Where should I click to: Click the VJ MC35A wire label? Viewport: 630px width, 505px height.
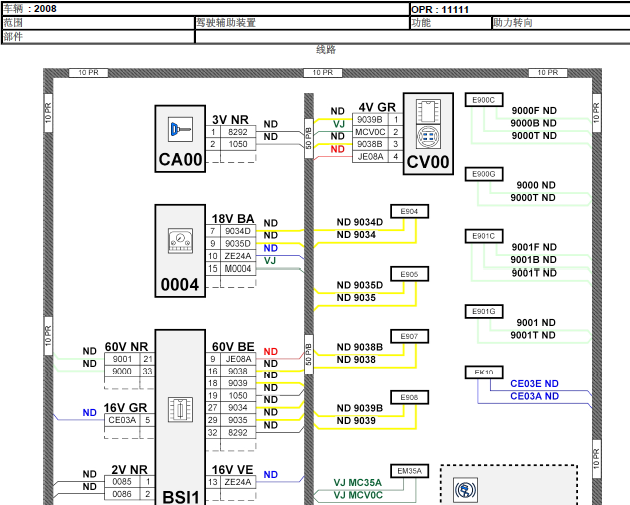coord(357,482)
